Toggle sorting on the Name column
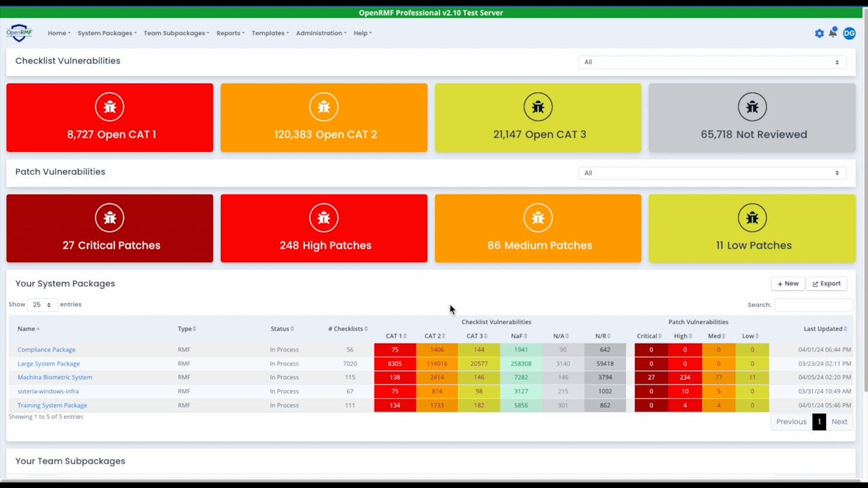This screenshot has height=488, width=868. pyautogui.click(x=28, y=329)
